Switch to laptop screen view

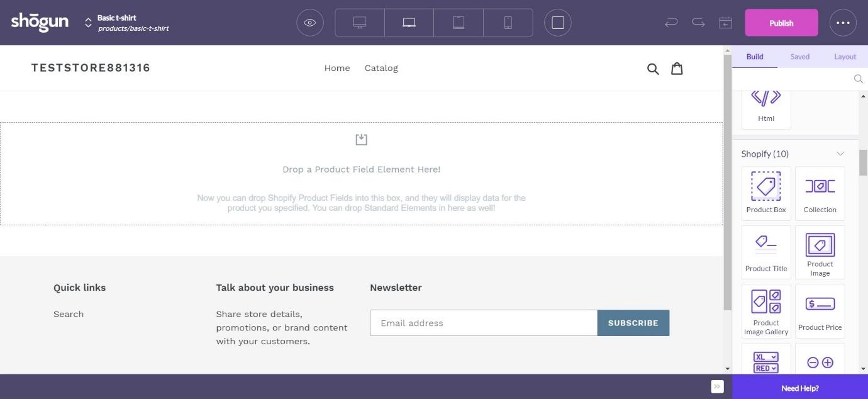click(x=409, y=23)
